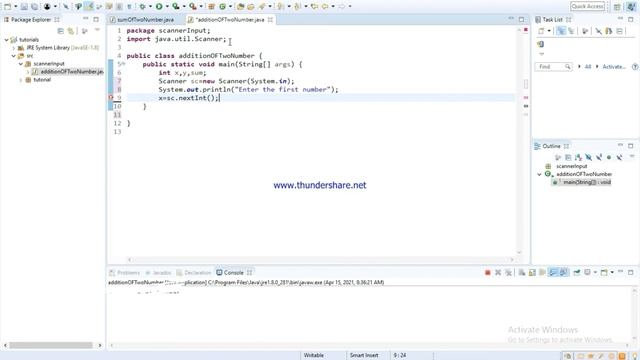Collapse the src folder node
The height and width of the screenshot is (360, 640).
click(x=13, y=56)
